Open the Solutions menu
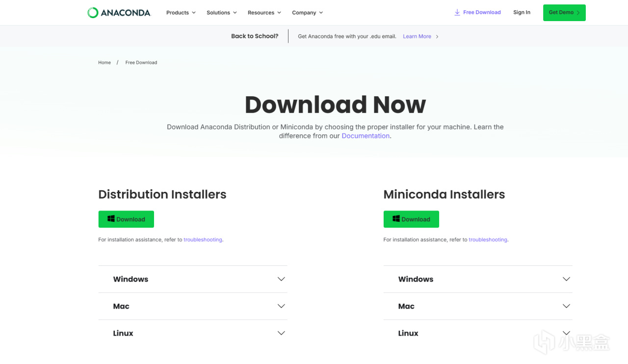628x364 pixels. tap(221, 13)
